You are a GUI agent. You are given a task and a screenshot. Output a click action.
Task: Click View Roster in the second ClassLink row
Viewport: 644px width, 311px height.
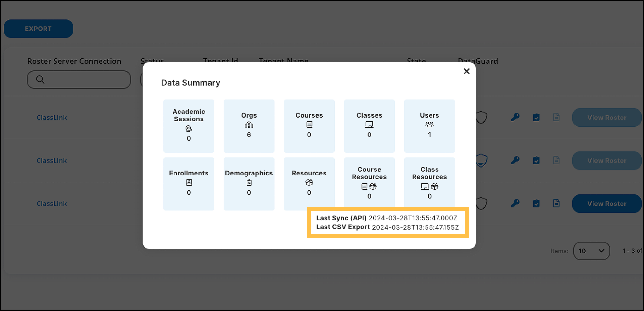click(607, 161)
